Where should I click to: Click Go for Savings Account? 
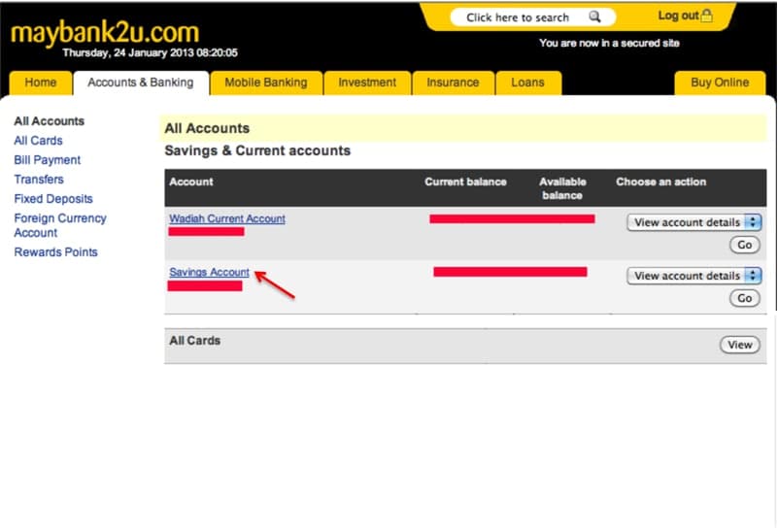coord(744,298)
